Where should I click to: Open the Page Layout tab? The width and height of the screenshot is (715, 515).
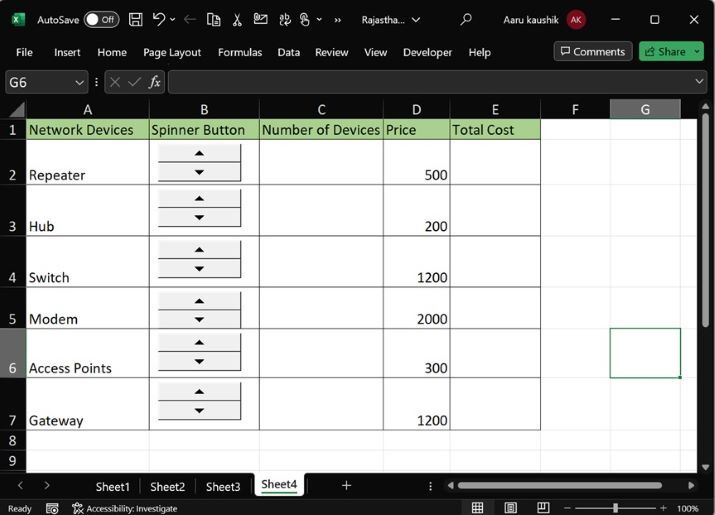pyautogui.click(x=172, y=52)
